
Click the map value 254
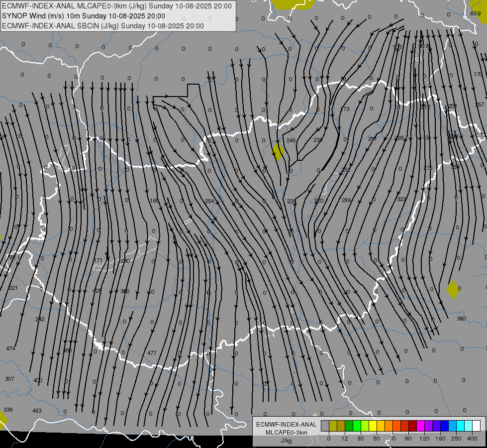(209, 201)
